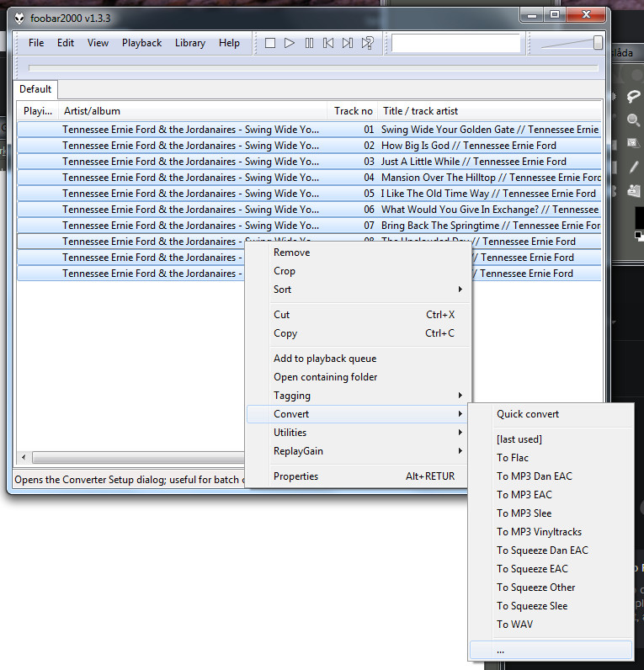This screenshot has width=644, height=670.
Task: Choose the To Squeeze EAC preset
Action: tap(551, 569)
